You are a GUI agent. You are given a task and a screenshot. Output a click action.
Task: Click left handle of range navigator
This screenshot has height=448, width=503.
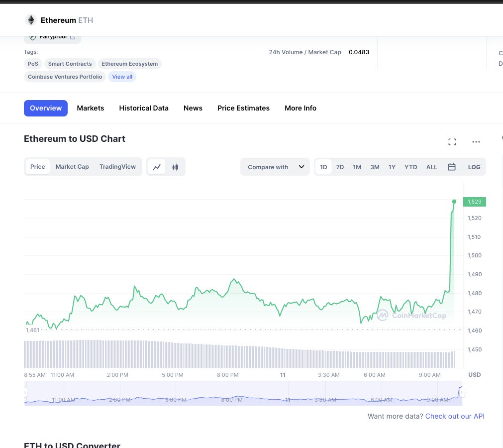click(25, 392)
